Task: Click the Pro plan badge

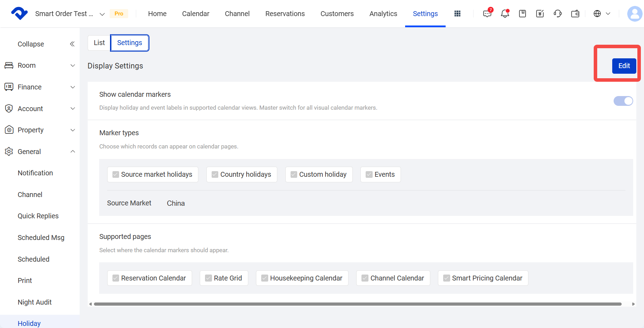Action: [119, 14]
